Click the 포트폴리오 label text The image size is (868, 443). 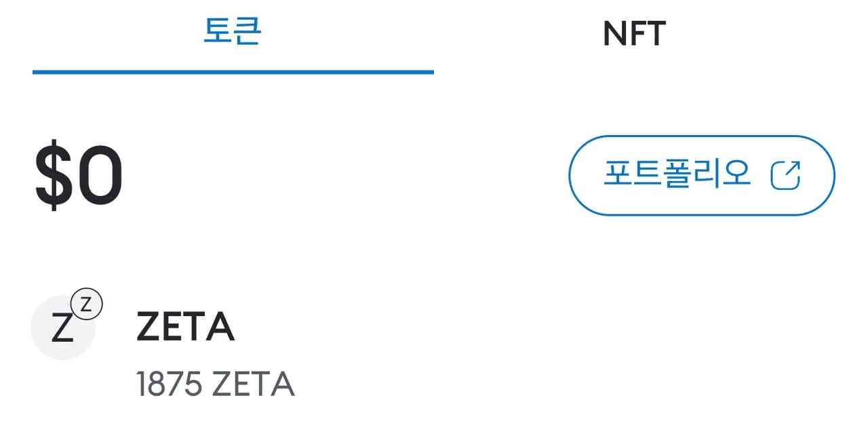677,175
